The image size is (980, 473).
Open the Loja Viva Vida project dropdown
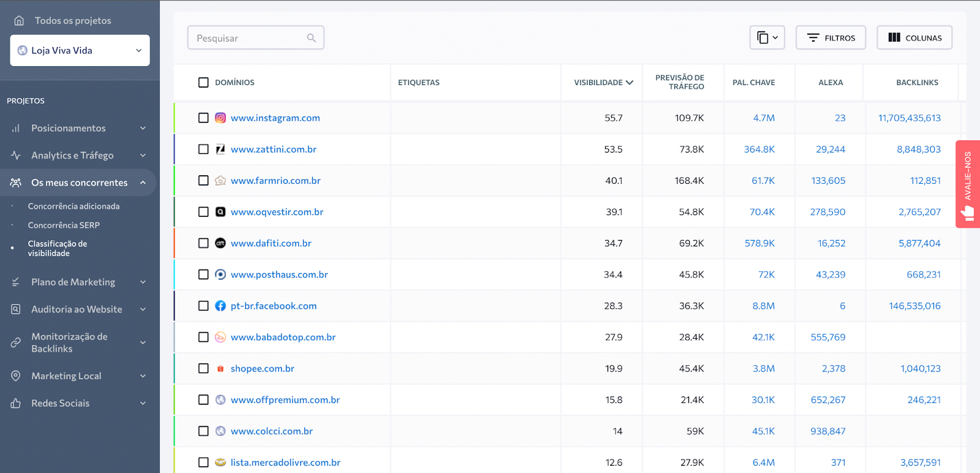click(x=80, y=50)
